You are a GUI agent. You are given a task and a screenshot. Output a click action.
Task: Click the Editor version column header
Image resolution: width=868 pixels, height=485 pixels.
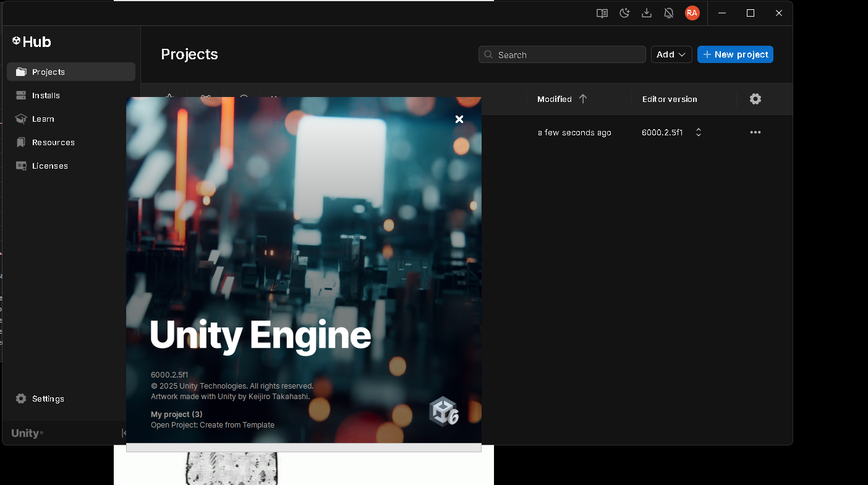point(670,99)
